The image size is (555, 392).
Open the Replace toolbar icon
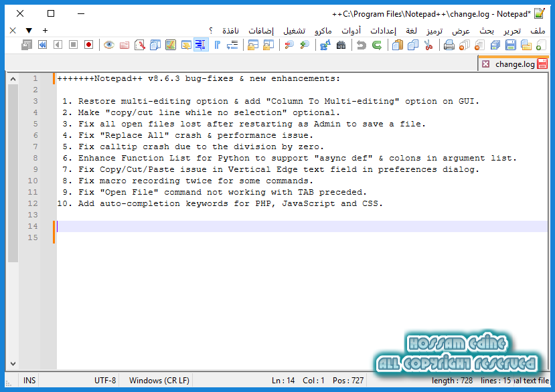pyautogui.click(x=325, y=45)
